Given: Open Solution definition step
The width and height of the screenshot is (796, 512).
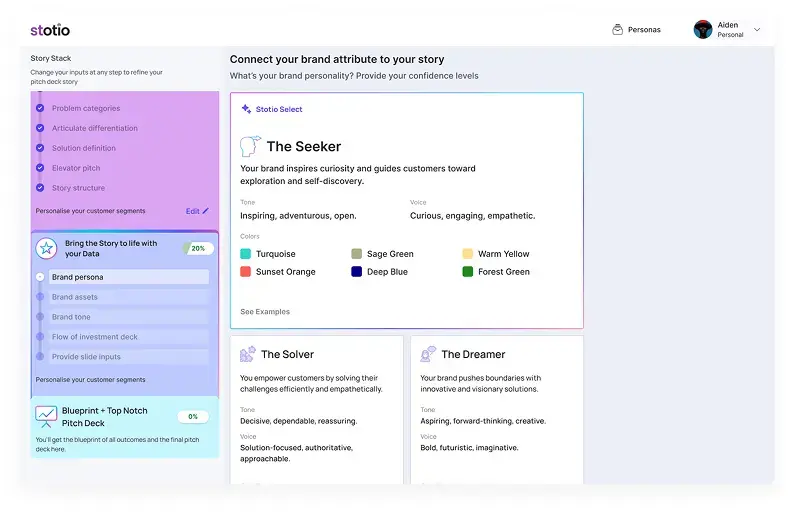Looking at the screenshot, I should coord(84,148).
